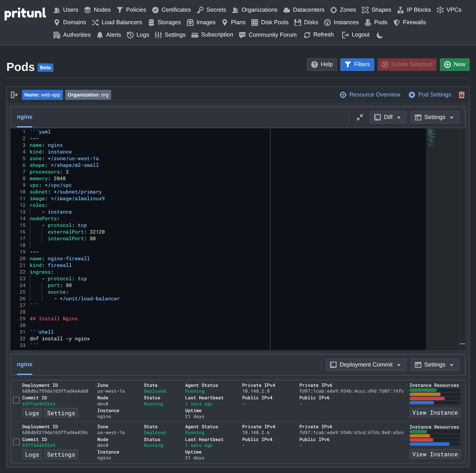Screen dimensions: 476x473
Task: Click the code minimap preview
Action: [x=431, y=138]
